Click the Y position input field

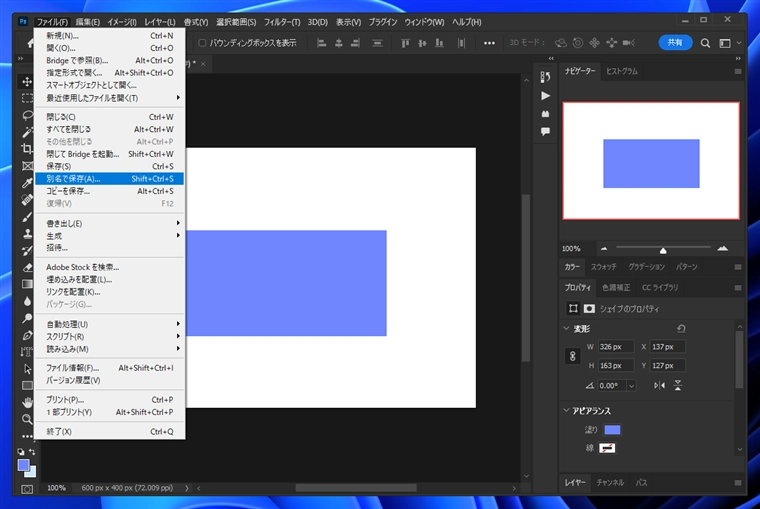point(667,365)
